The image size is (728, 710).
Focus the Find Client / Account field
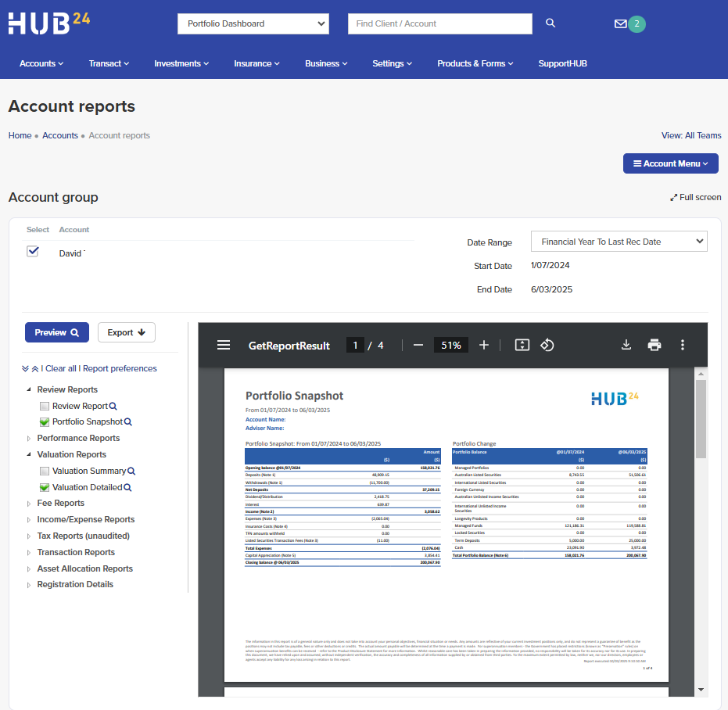[440, 23]
